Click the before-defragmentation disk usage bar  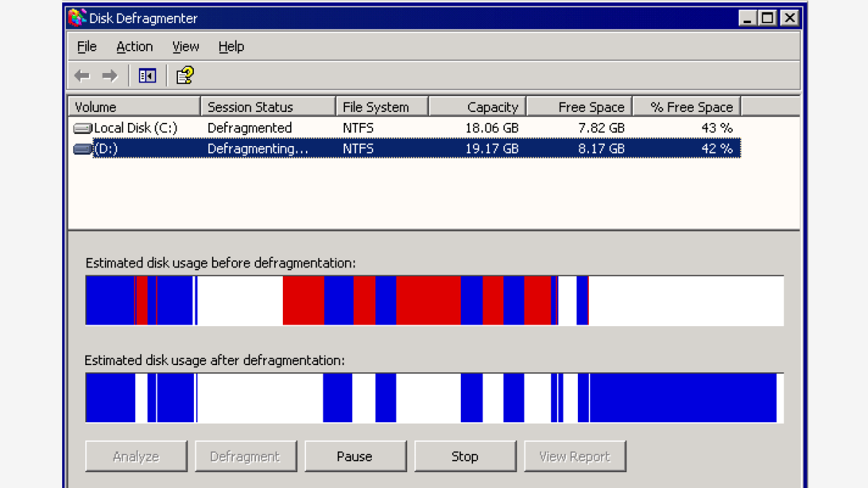[x=435, y=300]
